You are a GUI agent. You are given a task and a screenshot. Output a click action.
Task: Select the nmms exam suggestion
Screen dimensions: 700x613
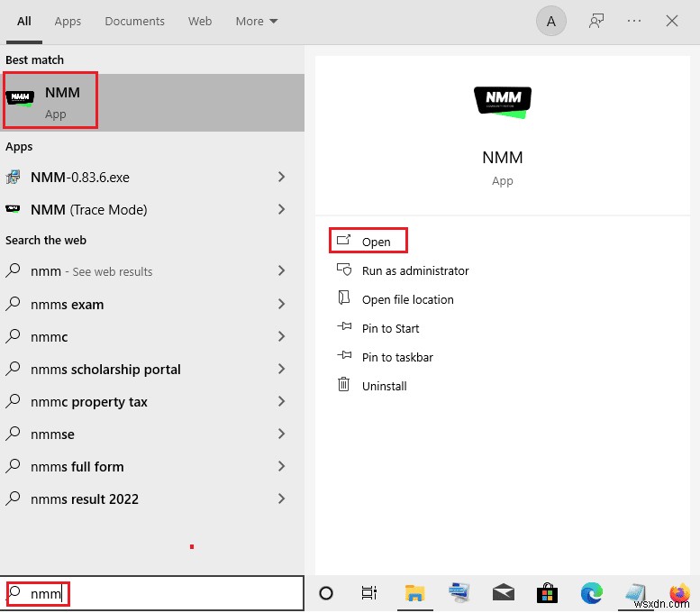click(x=152, y=305)
